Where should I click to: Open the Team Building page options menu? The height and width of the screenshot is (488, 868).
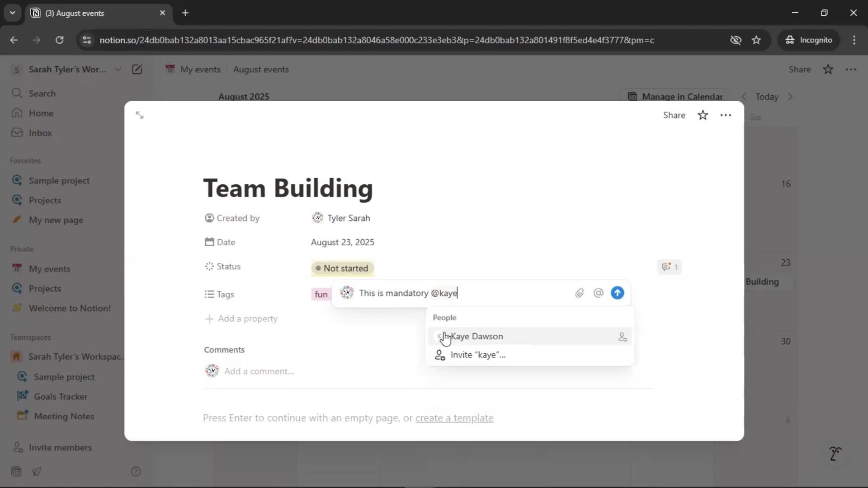coord(726,115)
